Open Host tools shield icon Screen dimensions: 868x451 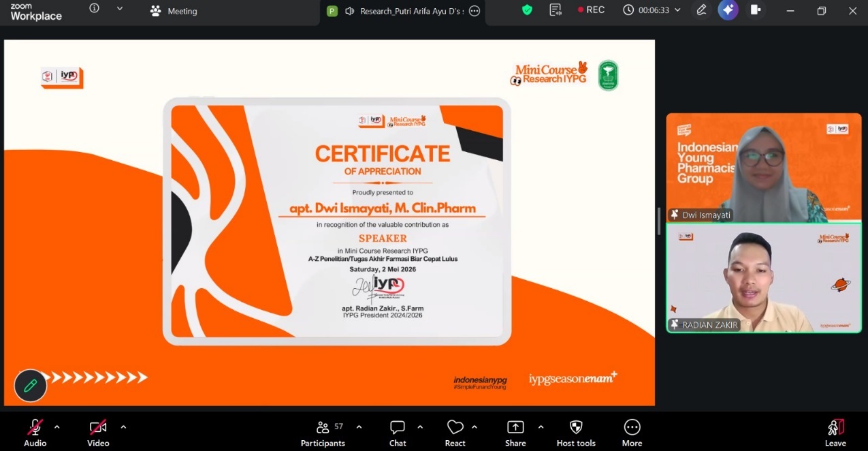point(576,427)
